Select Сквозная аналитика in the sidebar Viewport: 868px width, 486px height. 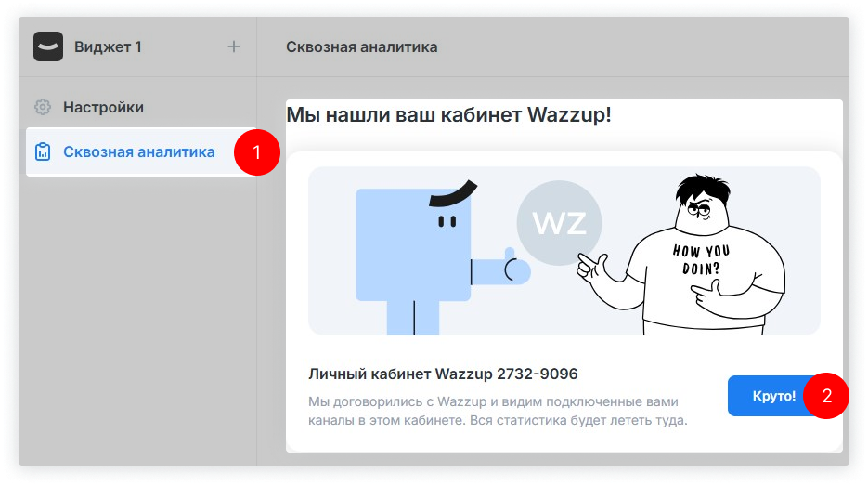tap(138, 151)
